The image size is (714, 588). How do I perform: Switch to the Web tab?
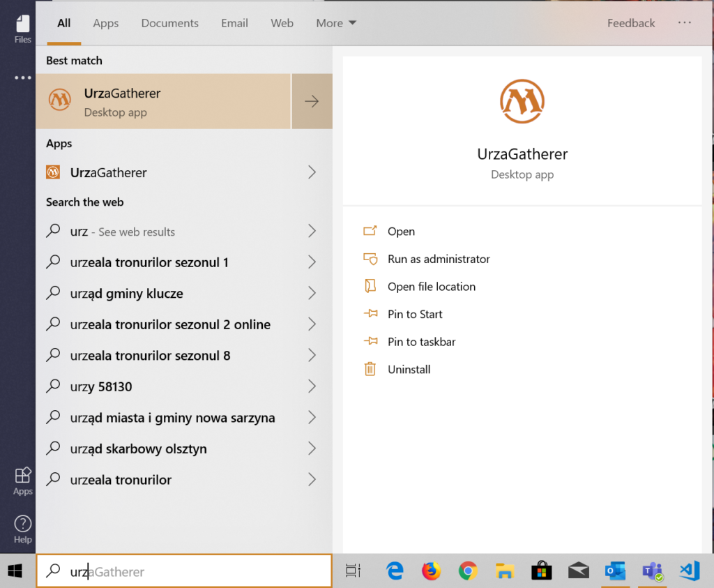[282, 23]
